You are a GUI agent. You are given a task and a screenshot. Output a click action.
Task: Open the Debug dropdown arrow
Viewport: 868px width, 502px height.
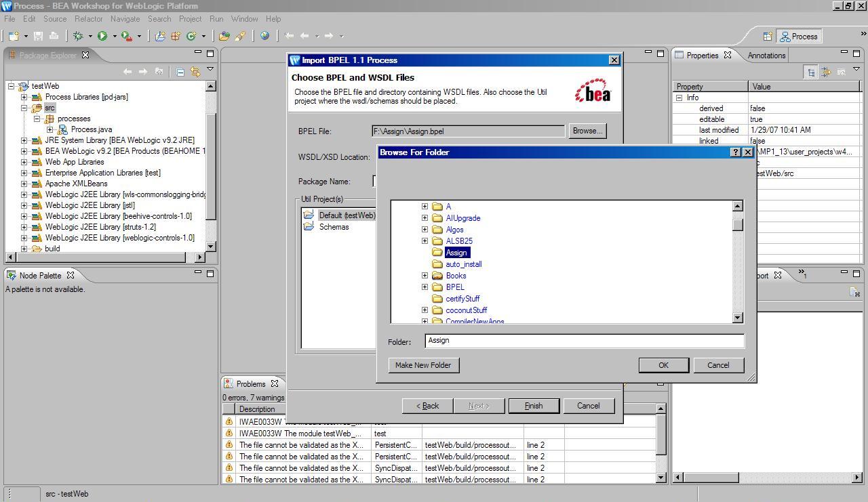pyautogui.click(x=90, y=37)
